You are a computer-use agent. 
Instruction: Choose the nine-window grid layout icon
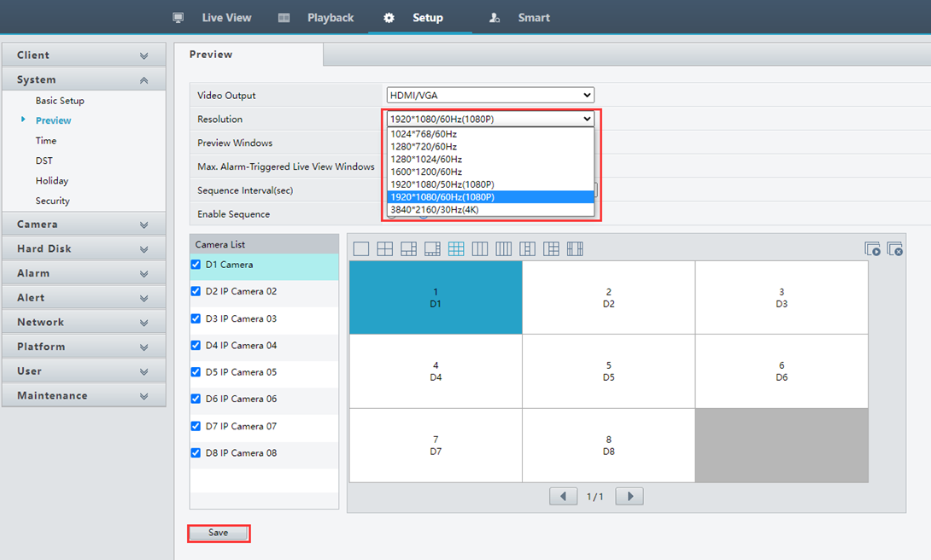pyautogui.click(x=456, y=248)
